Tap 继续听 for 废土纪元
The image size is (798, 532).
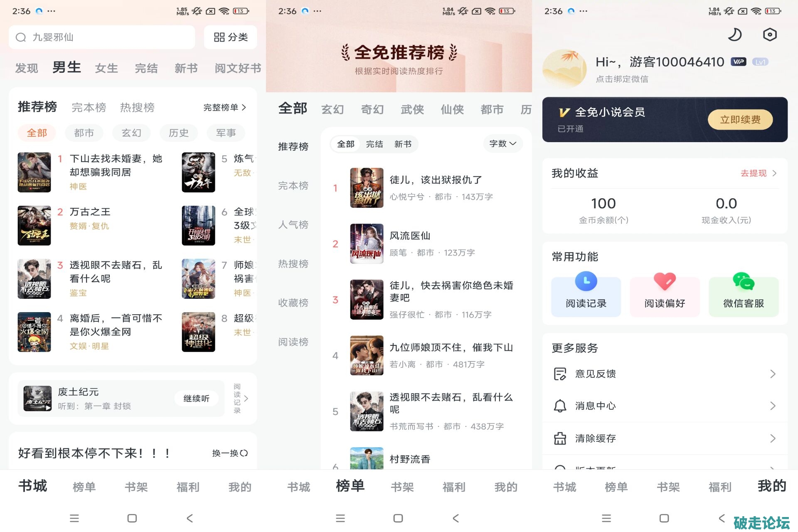click(196, 399)
